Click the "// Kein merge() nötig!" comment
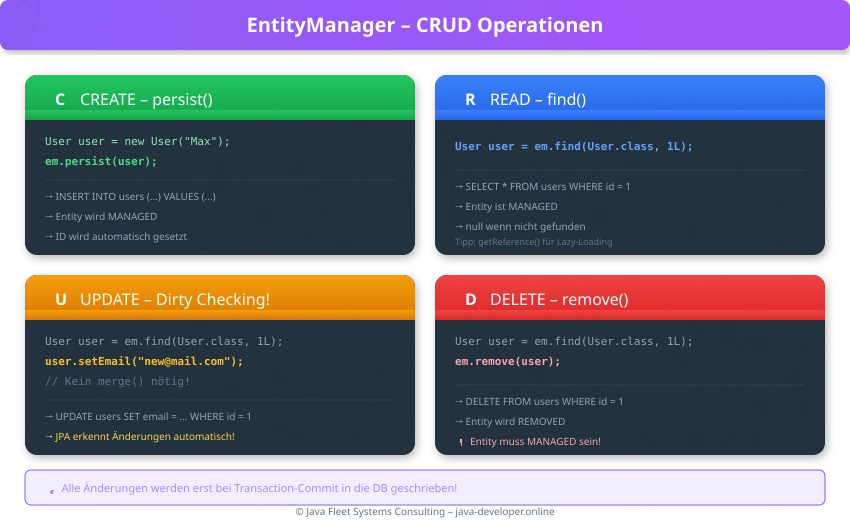 [x=117, y=381]
